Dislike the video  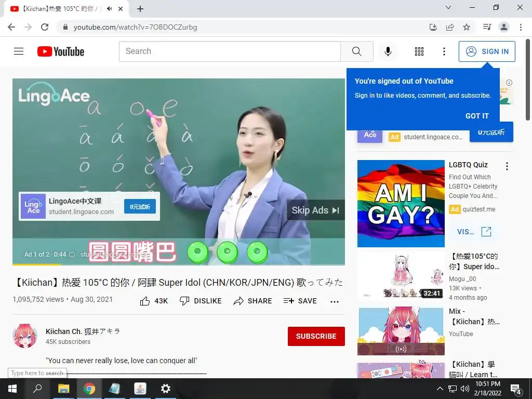tap(201, 301)
